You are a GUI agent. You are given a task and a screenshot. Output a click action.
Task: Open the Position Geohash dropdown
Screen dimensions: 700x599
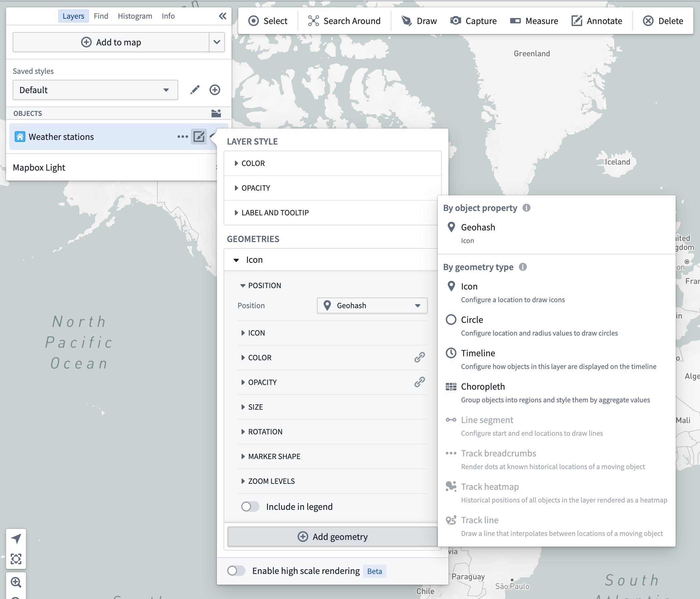(x=371, y=305)
